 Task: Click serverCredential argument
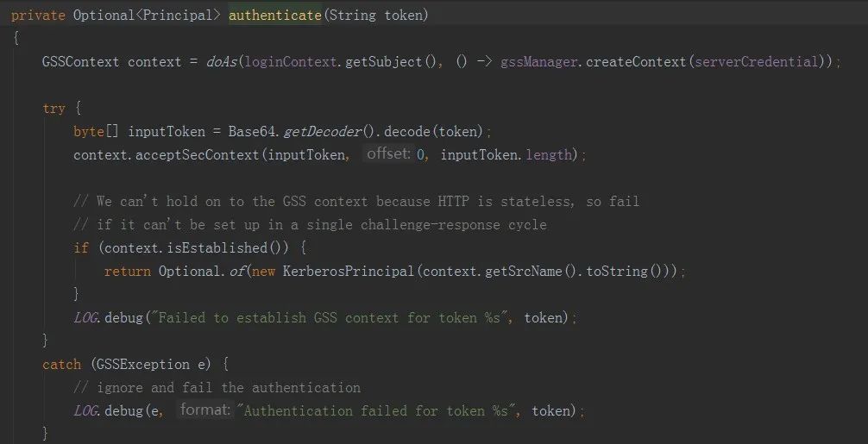click(x=757, y=62)
